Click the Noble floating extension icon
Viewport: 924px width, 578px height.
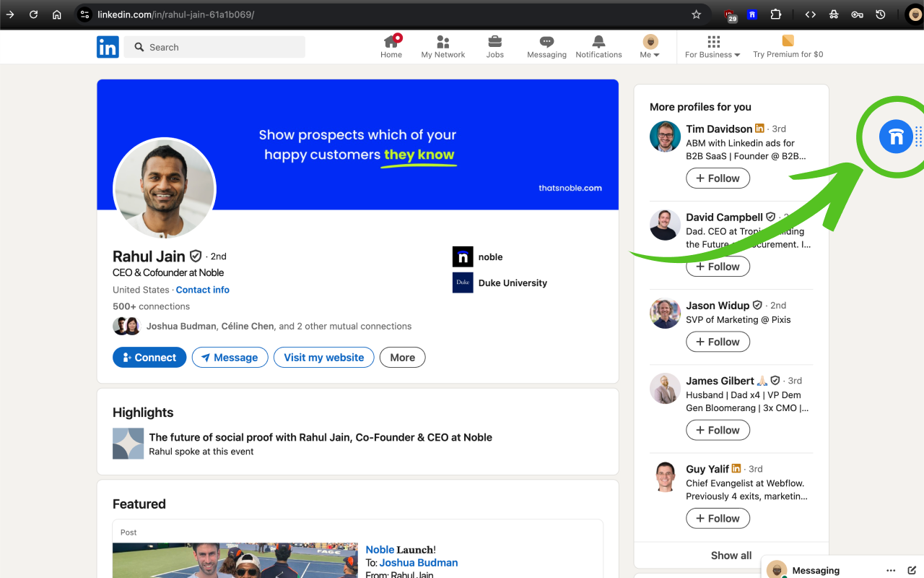(896, 137)
